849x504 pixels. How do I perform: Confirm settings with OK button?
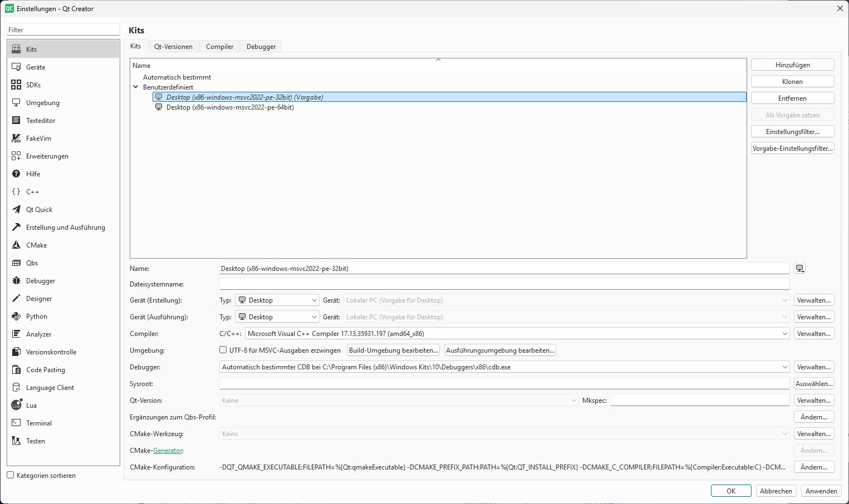pos(731,491)
